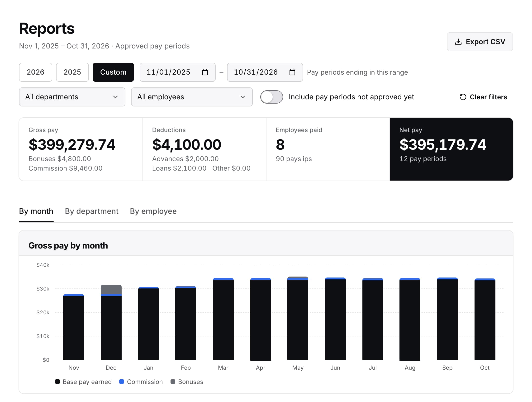532x402 pixels.
Task: Click the Jul bar in the chart
Action: [x=373, y=319]
